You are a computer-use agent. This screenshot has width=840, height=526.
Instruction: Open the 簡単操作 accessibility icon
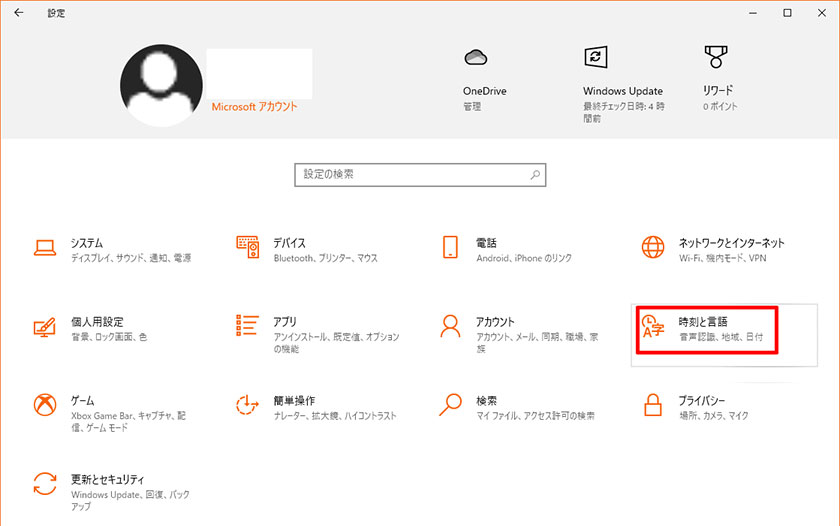pos(248,405)
